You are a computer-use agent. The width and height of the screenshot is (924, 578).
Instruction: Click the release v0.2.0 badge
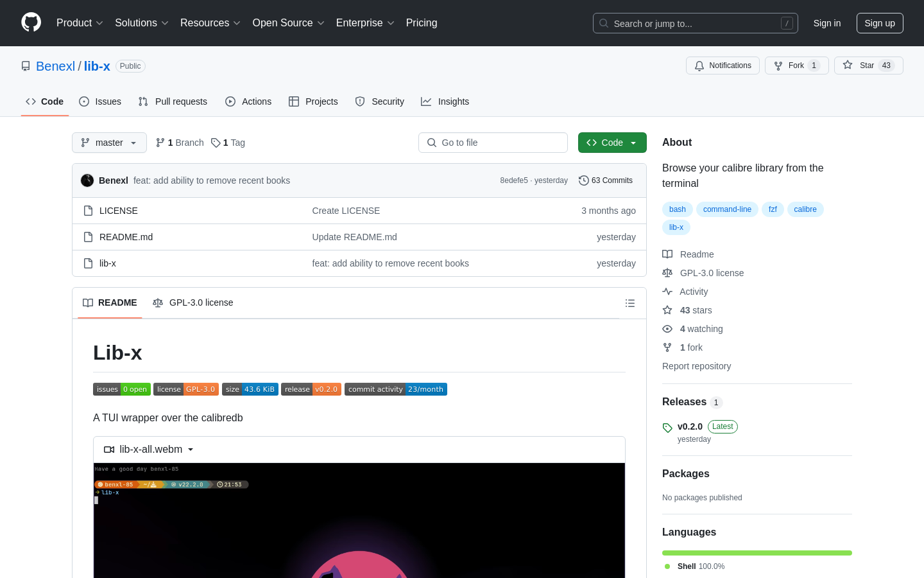tap(311, 389)
